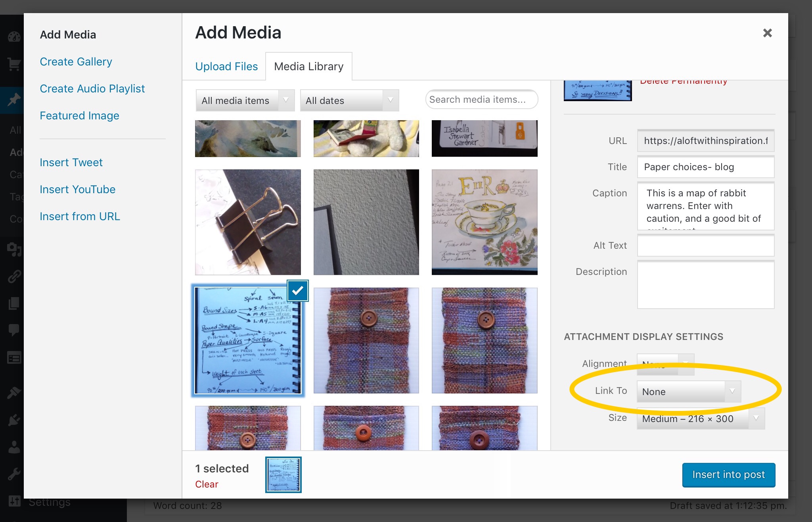This screenshot has width=812, height=522.
Task: Open the Media camera-and-note icon
Action: [13, 249]
